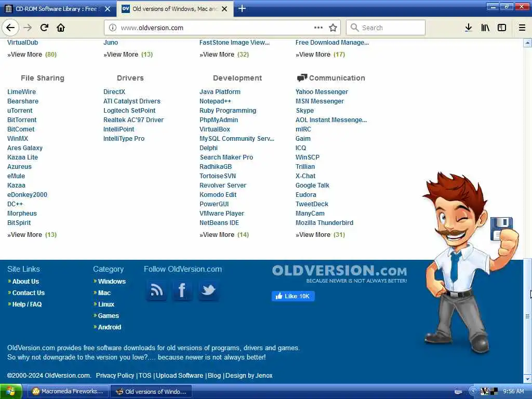Select the Mac category in footer

click(104, 293)
